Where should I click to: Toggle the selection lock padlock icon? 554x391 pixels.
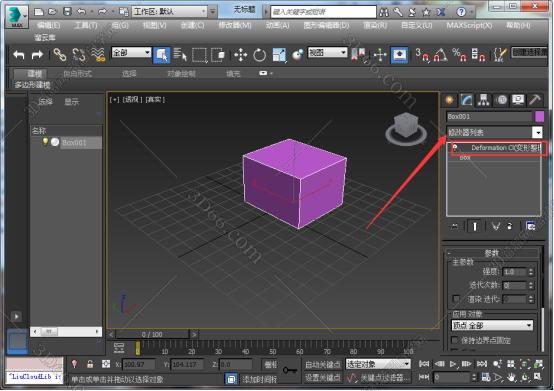[x=90, y=364]
